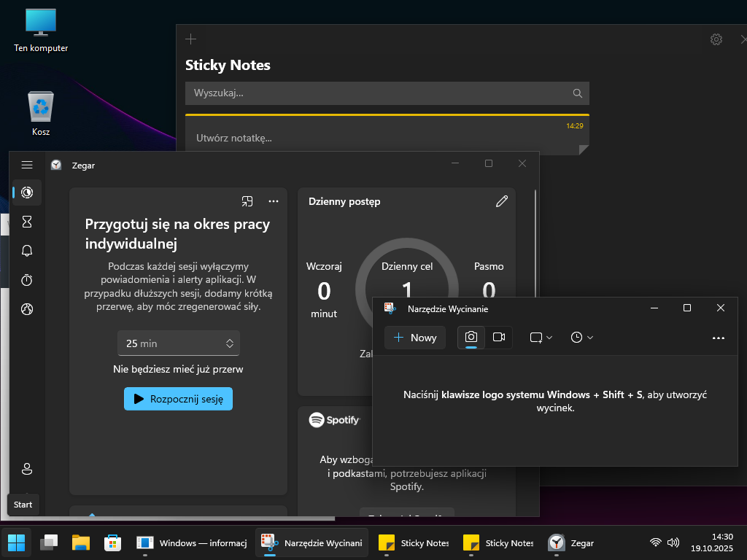Add a new sticky note with plus icon
The height and width of the screenshot is (560, 747).
pos(191,39)
